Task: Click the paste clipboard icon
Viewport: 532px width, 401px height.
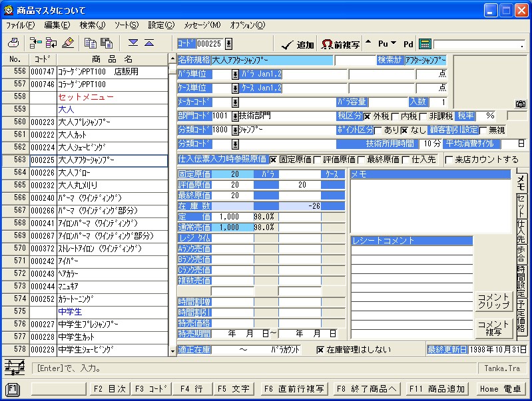Action: click(107, 43)
